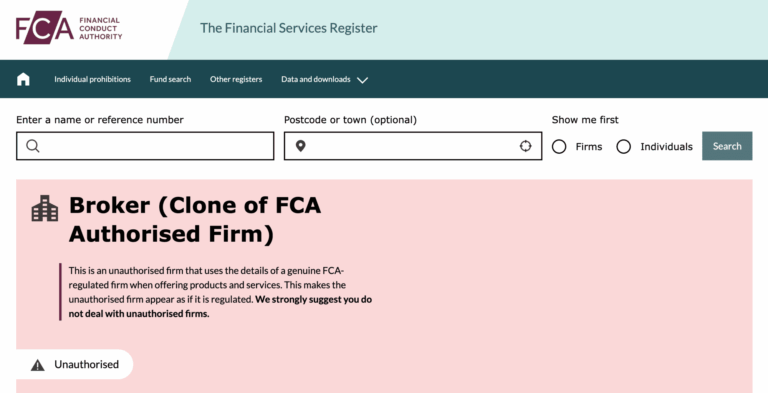Expand the Data and downloads chevron
Image resolution: width=768 pixels, height=393 pixels.
362,80
